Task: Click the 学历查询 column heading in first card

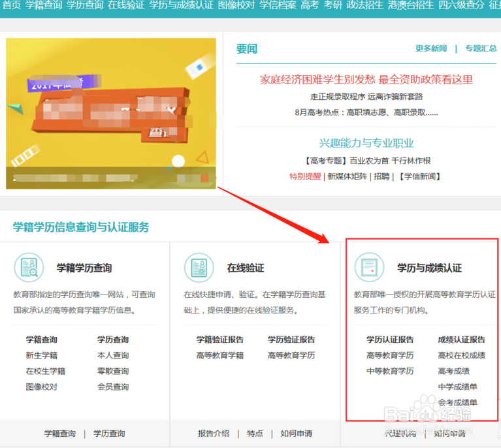Action: tap(113, 340)
